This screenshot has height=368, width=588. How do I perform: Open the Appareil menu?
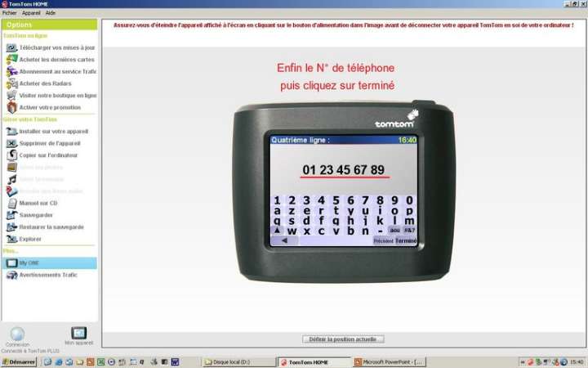[x=31, y=13]
